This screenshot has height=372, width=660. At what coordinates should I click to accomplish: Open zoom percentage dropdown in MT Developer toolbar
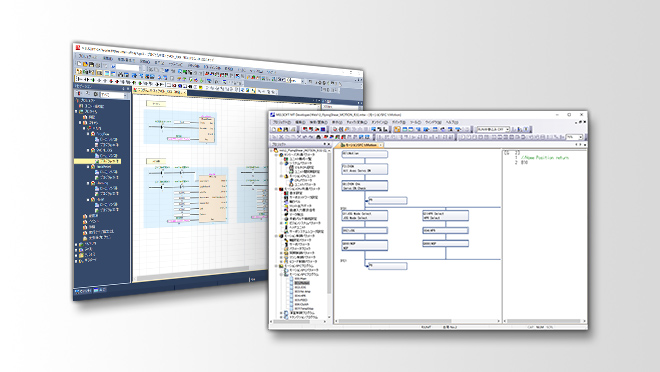click(574, 137)
